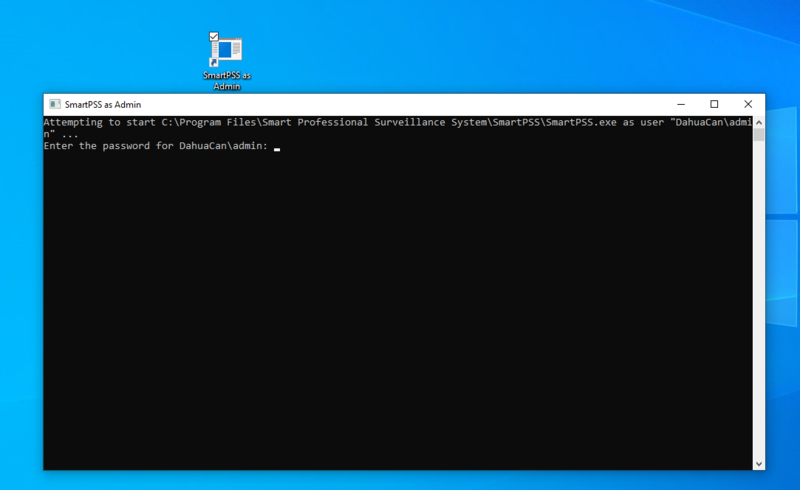Image resolution: width=800 pixels, height=490 pixels.
Task: Maximize the SmartPSS as Admin window
Action: point(714,104)
